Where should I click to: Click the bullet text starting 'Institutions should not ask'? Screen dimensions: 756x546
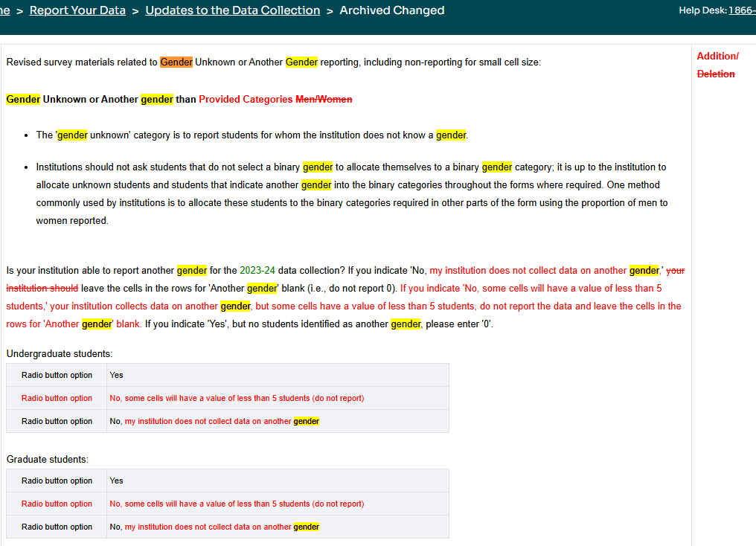(352, 193)
